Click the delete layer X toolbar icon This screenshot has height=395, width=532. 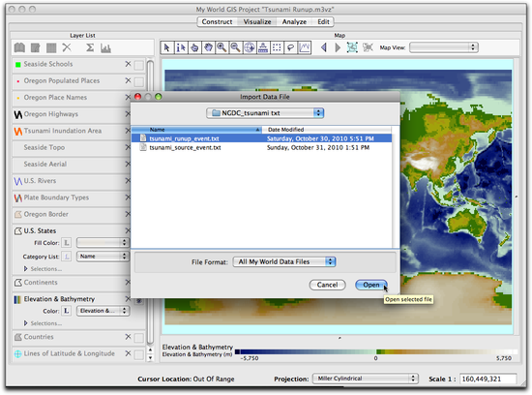click(x=67, y=47)
